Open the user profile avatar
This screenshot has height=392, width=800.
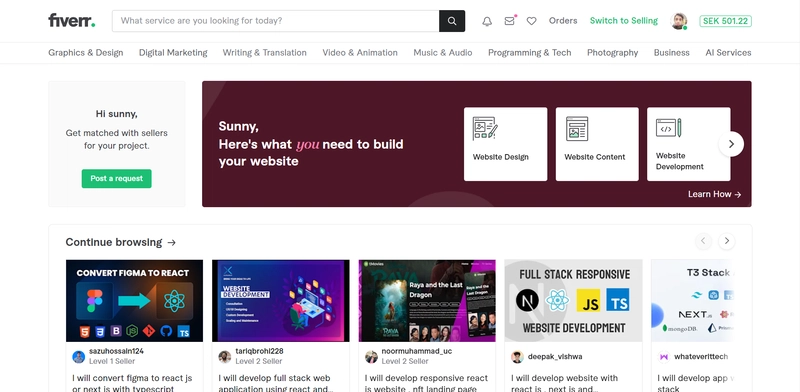coord(679,21)
